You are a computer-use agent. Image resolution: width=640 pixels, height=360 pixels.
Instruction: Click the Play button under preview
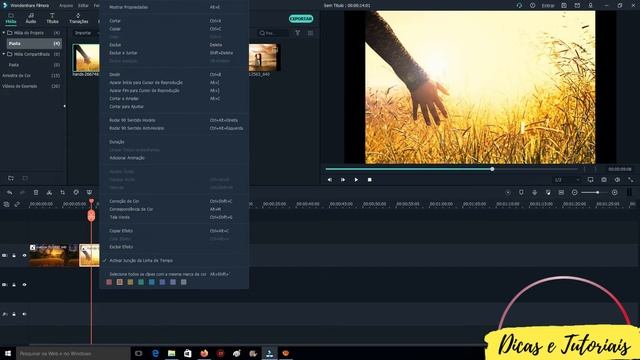click(x=356, y=180)
